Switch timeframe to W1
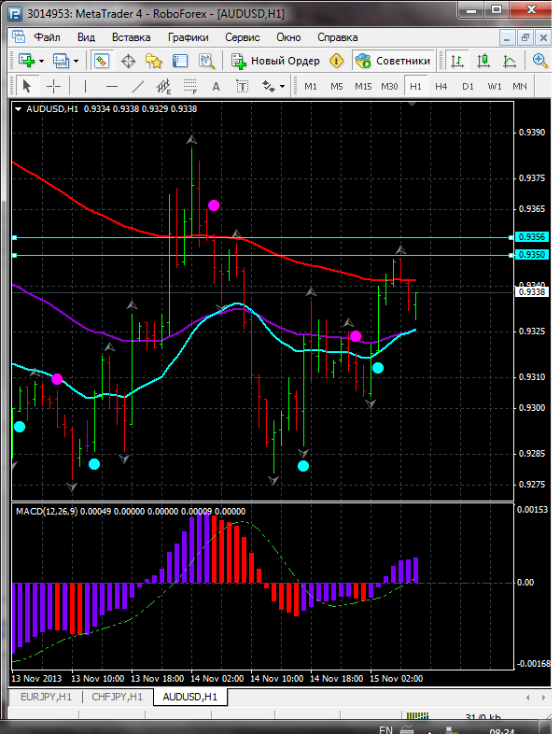 (x=495, y=87)
